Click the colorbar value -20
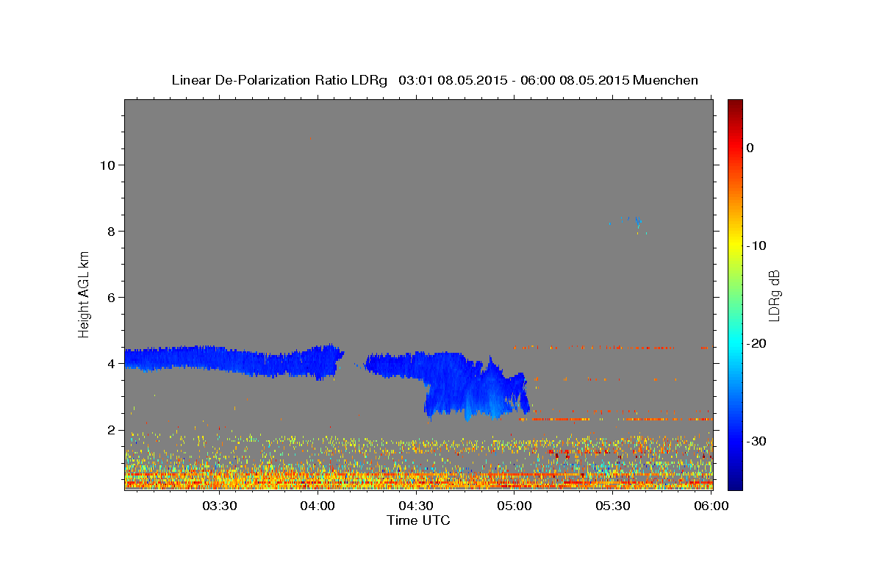Viewport: 882px width, 588px height. (x=757, y=343)
